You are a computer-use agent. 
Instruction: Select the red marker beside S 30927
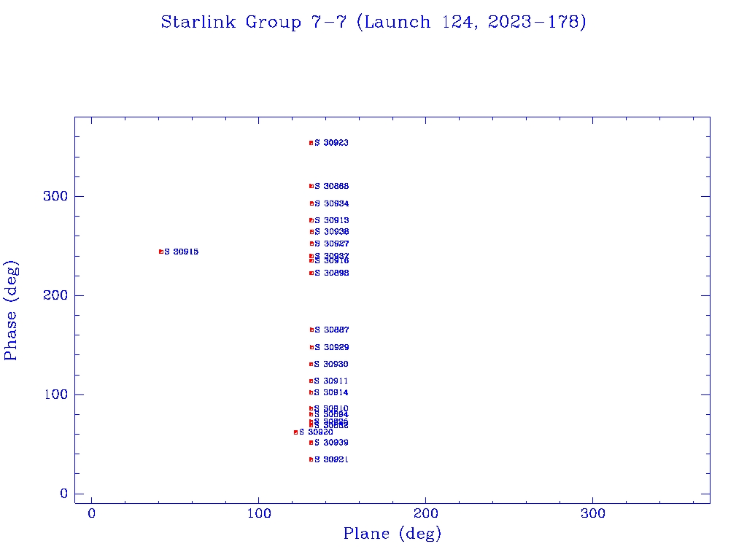(x=311, y=244)
